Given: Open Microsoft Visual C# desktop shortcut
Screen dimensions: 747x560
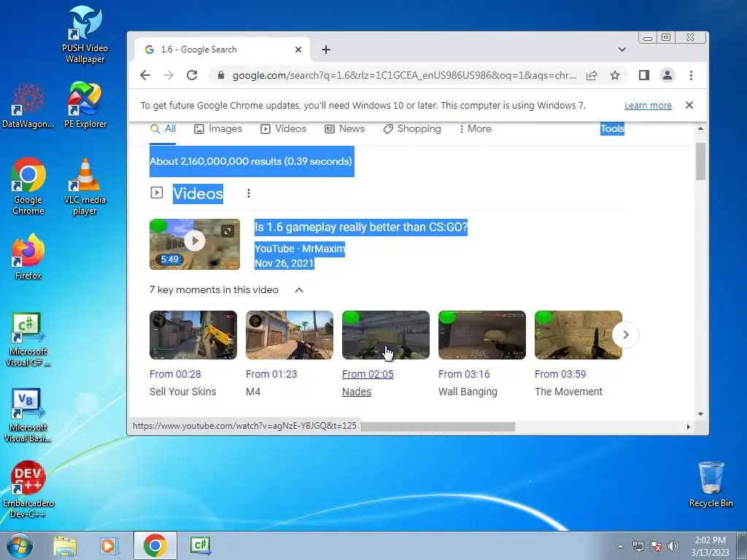Looking at the screenshot, I should (28, 339).
